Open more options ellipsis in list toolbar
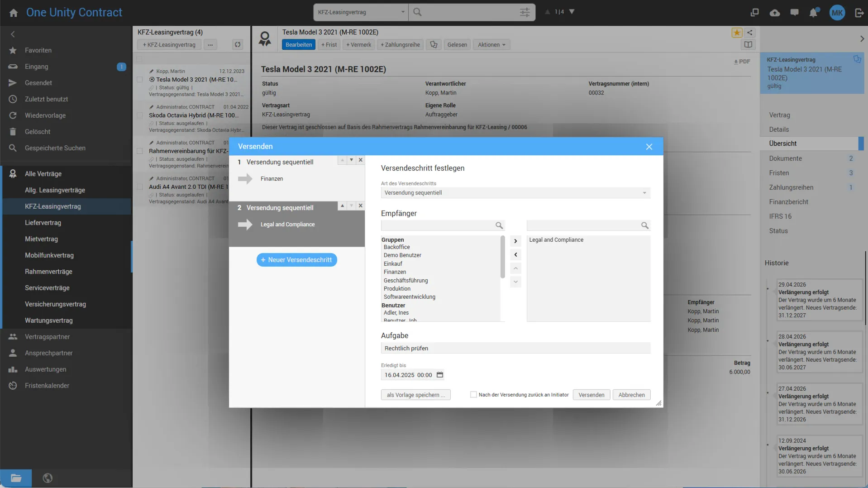This screenshot has height=488, width=868. (x=210, y=44)
